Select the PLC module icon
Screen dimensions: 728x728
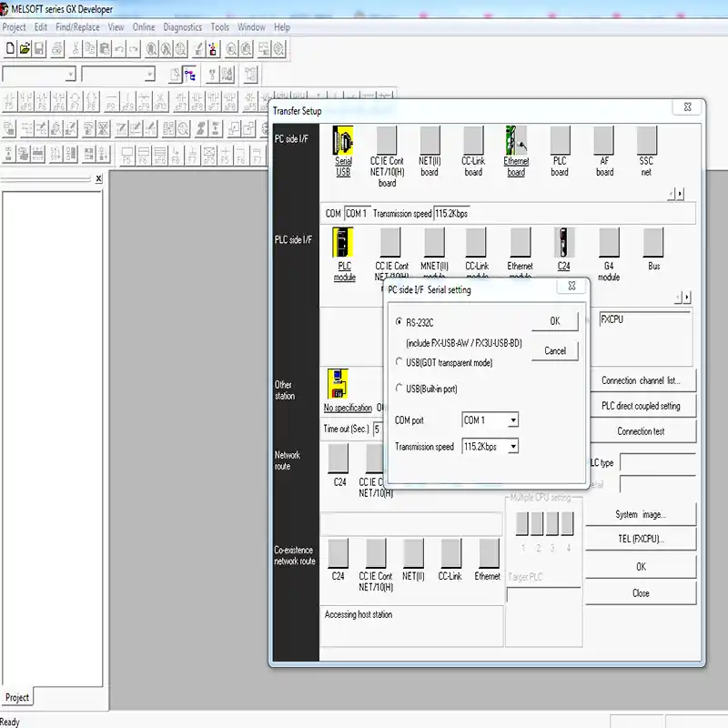(344, 243)
